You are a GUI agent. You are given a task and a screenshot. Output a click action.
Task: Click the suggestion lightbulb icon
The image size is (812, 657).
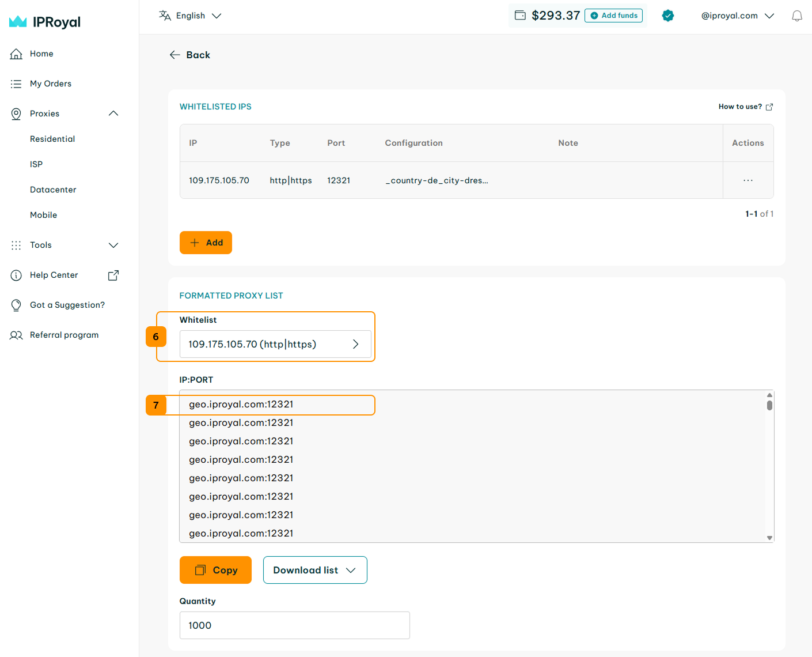click(x=16, y=305)
